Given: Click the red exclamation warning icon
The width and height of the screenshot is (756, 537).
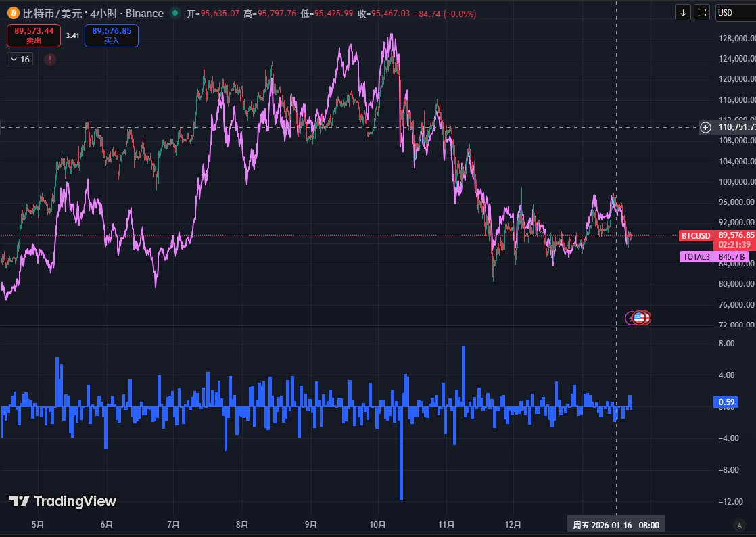Looking at the screenshot, I should click(50, 60).
